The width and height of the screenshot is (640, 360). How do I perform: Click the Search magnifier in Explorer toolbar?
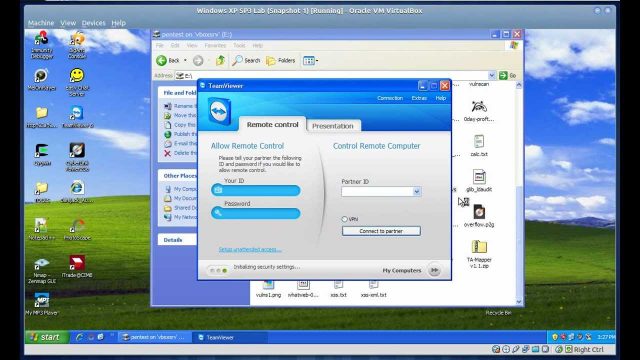coord(246,60)
